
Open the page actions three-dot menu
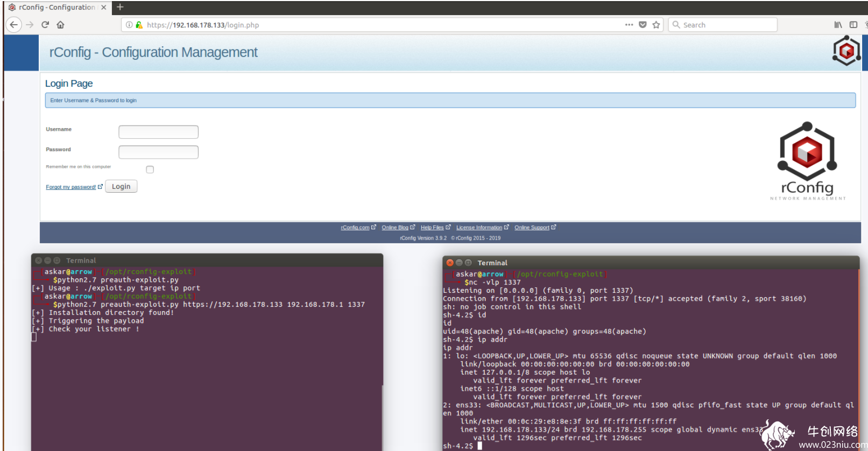click(629, 25)
